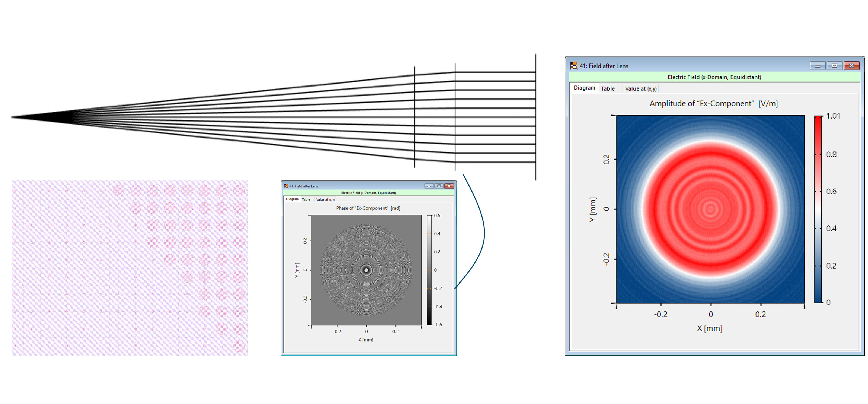Image resolution: width=868 pixels, height=404 pixels.
Task: Click the grayscale phase color scale bar
Action: tap(429, 270)
